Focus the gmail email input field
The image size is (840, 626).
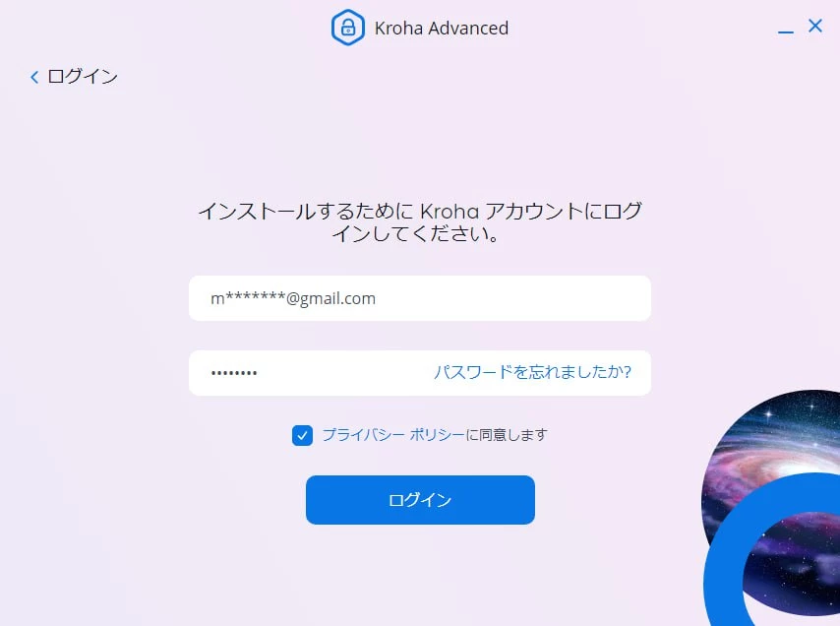click(x=420, y=298)
